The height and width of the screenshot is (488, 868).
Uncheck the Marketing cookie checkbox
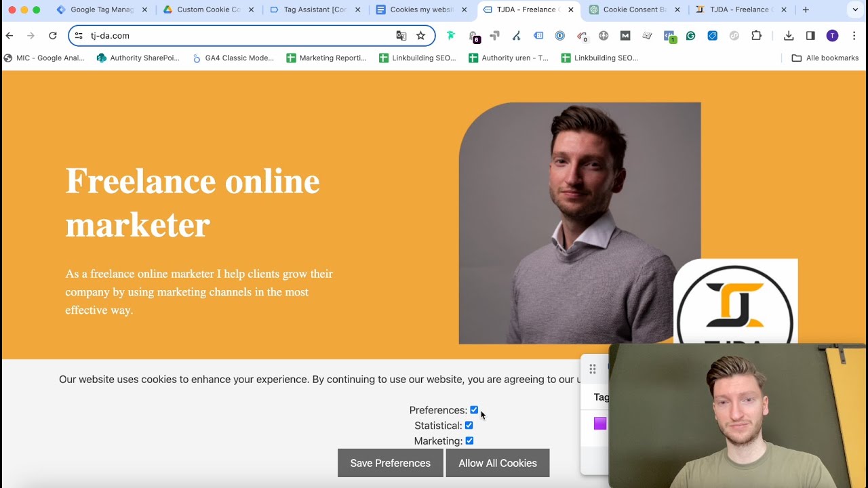click(469, 441)
